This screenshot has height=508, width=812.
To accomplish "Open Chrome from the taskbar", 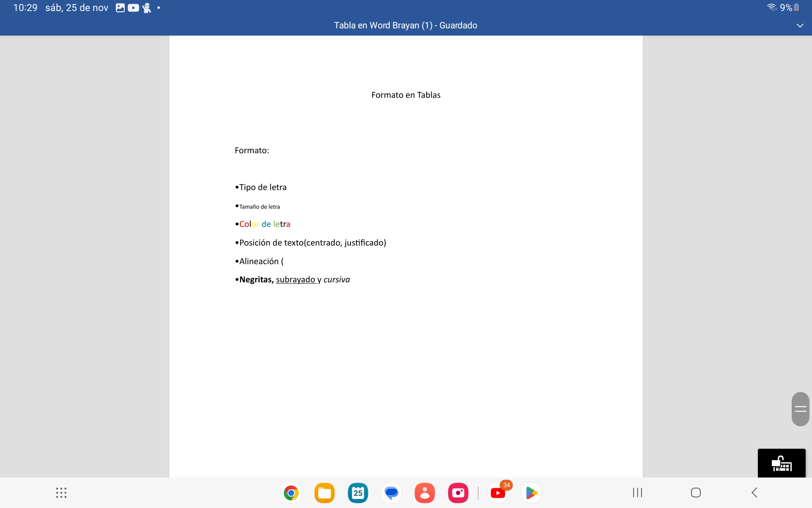I will coord(291,493).
